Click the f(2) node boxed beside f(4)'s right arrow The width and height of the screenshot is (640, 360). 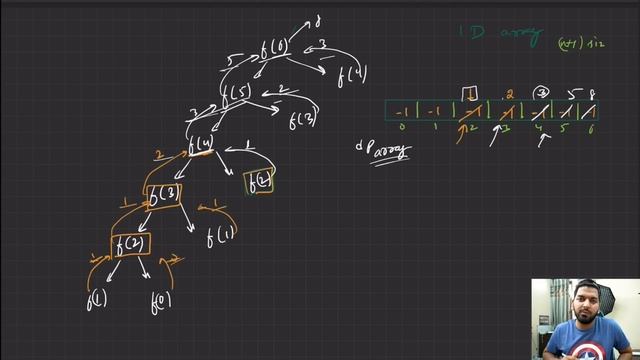pyautogui.click(x=259, y=182)
